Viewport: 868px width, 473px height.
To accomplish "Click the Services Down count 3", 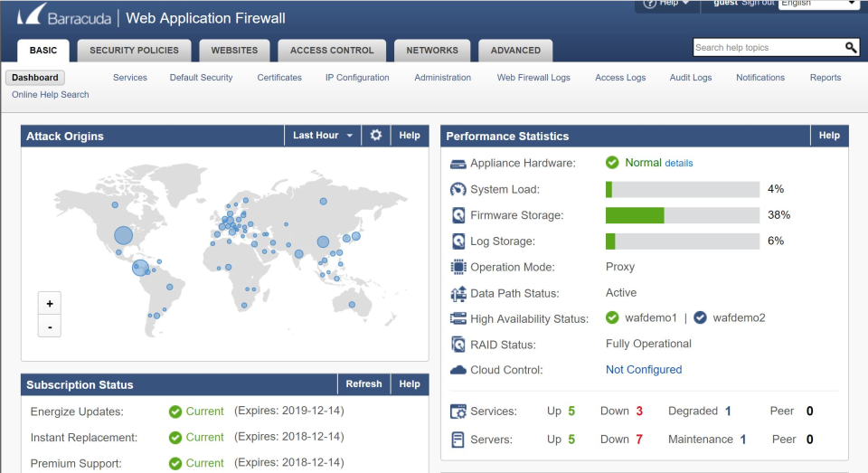I will coord(639,411).
